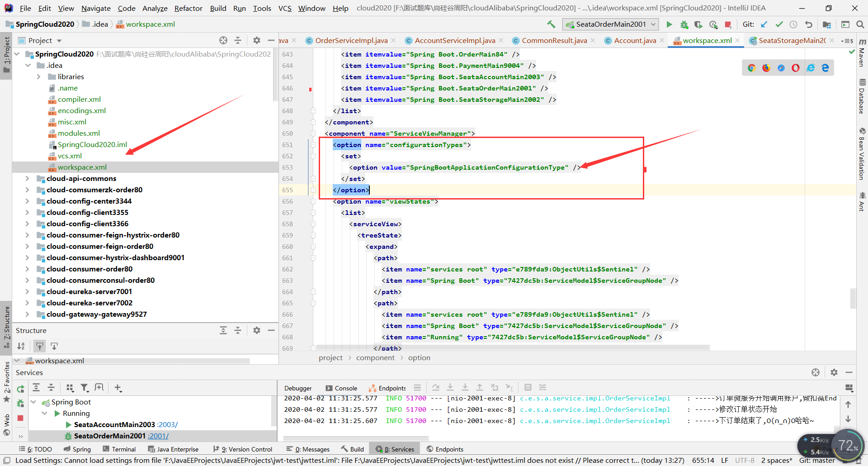This screenshot has height=466, width=868.
Task: Click Git rollback revert icon
Action: pos(809,24)
